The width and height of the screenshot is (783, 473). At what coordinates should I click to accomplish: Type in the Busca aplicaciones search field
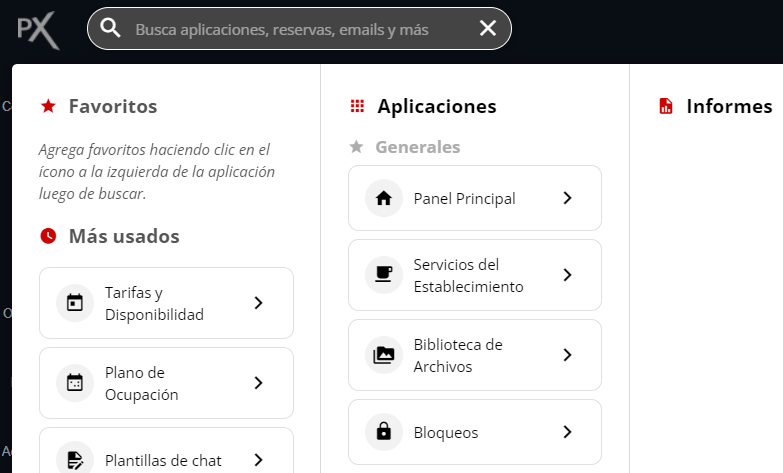pyautogui.click(x=290, y=29)
